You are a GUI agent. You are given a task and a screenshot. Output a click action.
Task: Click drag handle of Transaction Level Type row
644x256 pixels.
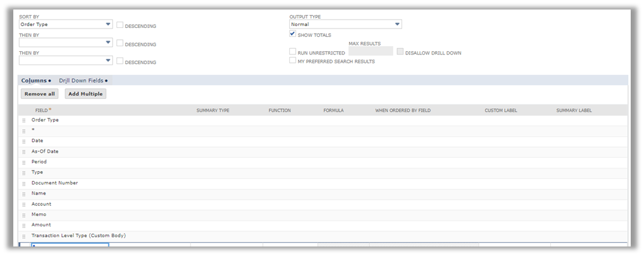pos(24,236)
